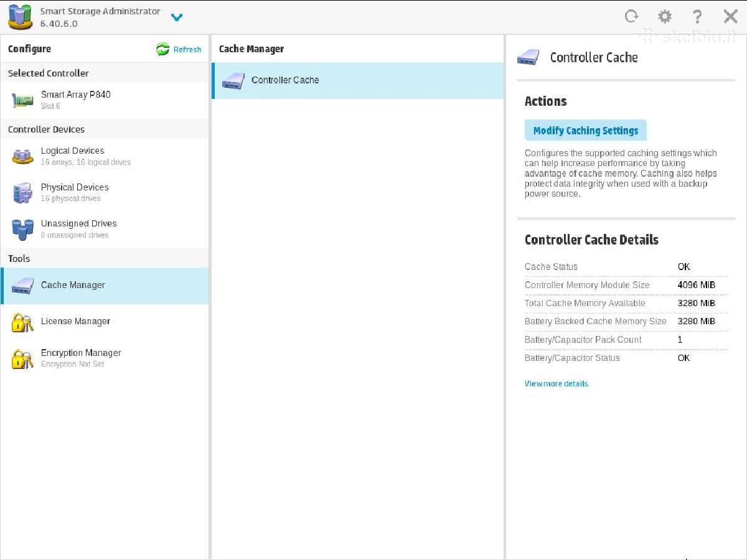The height and width of the screenshot is (560, 747).
Task: Click the green Refresh arrows icon
Action: pyautogui.click(x=163, y=50)
